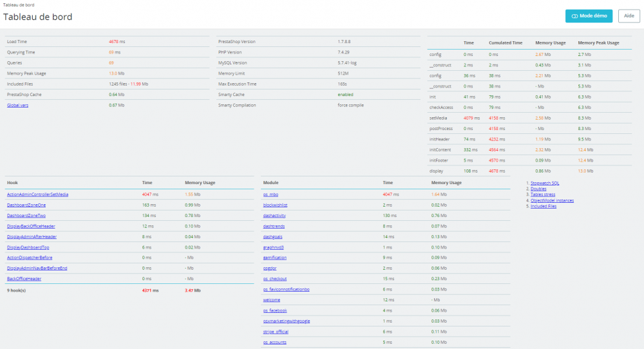Select the Memory Peak Usage 13.0 Mb value
Viewport: 644px width, 349px height.
tap(117, 73)
